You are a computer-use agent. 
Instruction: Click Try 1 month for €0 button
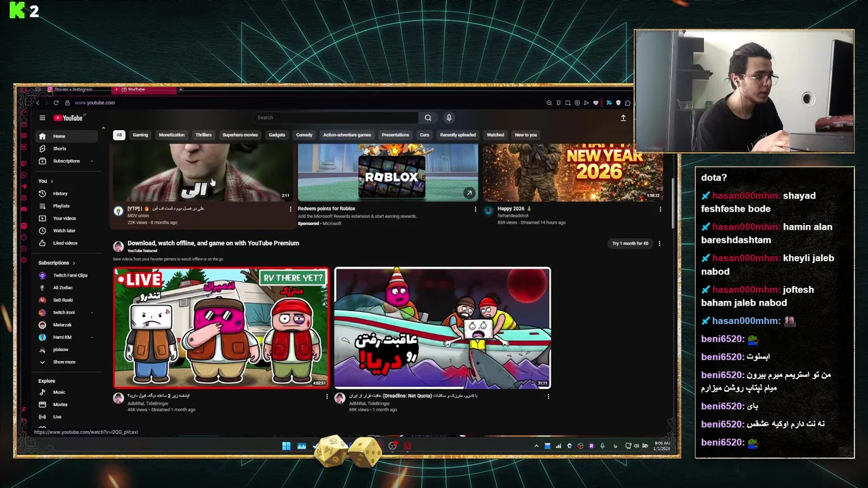pos(630,243)
